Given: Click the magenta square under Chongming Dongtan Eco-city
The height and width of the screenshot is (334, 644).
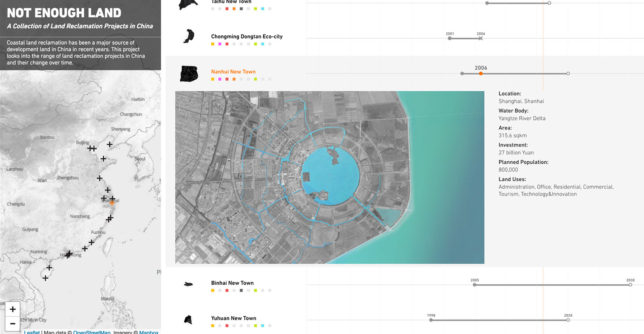Looking at the screenshot, I should [220, 44].
